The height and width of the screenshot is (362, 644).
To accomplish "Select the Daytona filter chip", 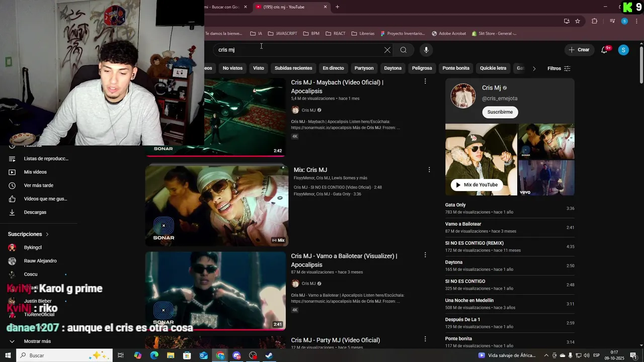I will [x=393, y=68].
